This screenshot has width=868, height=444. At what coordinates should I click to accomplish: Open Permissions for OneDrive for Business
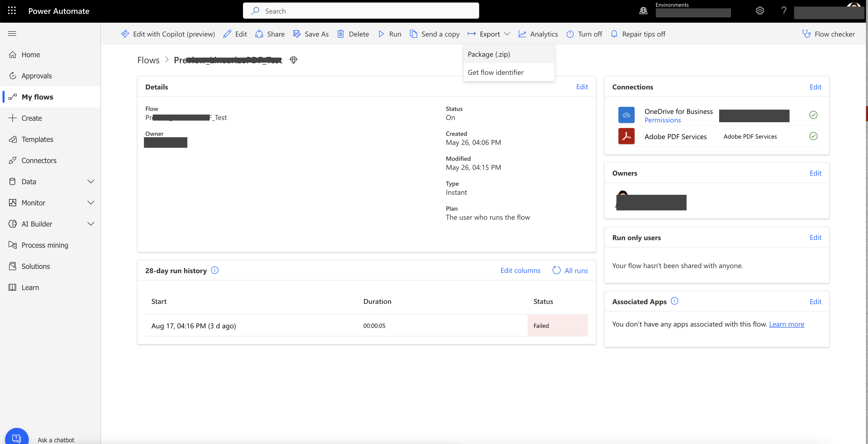(662, 120)
